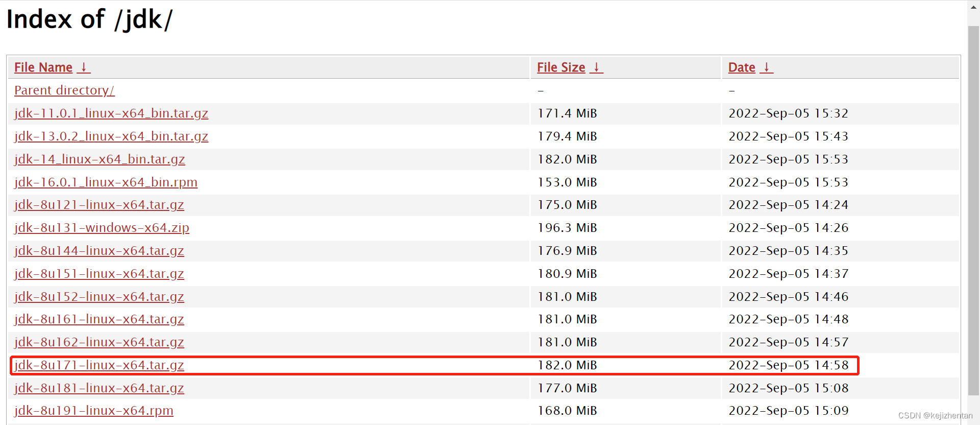Click the arrow next to File Size
Image resolution: width=980 pixels, height=425 pixels.
point(597,67)
